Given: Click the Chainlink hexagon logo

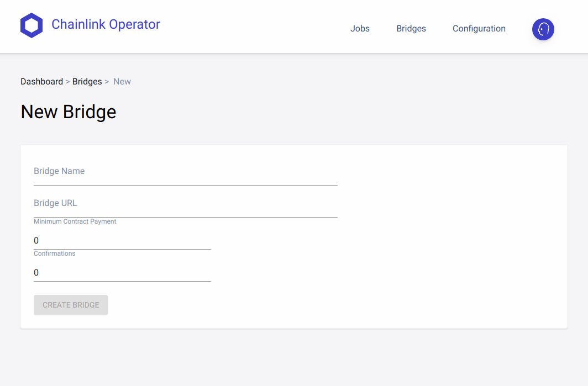Looking at the screenshot, I should coord(32,25).
